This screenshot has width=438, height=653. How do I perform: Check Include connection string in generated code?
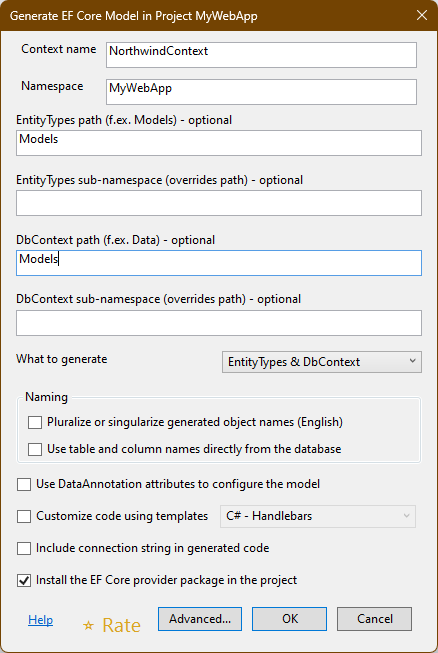tap(24, 548)
